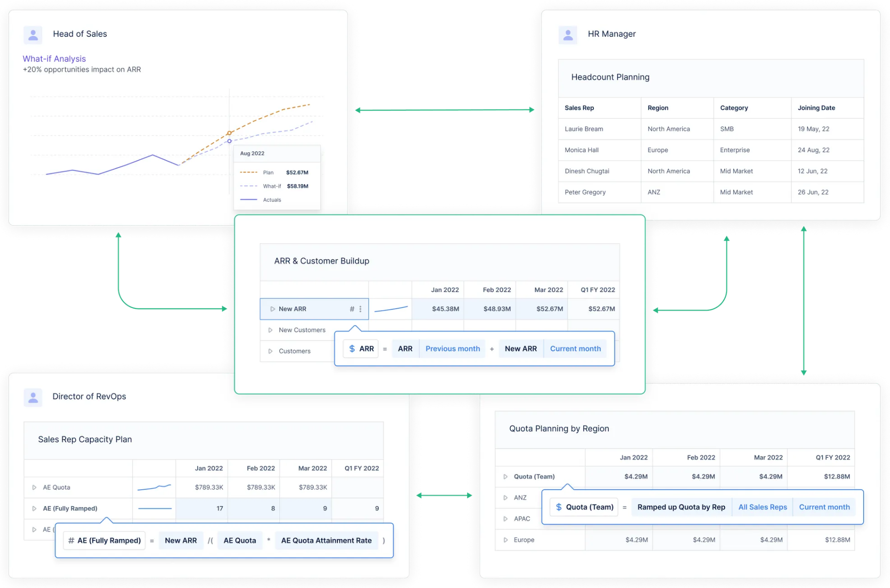Click the hash icon beside AE (Fully Ramped)
Screen dimensions: 890x588
(x=71, y=540)
